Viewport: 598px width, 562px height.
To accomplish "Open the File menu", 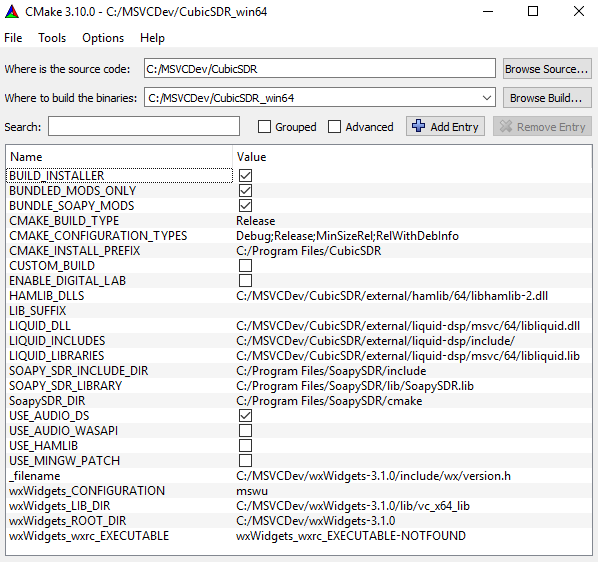I will pos(13,38).
